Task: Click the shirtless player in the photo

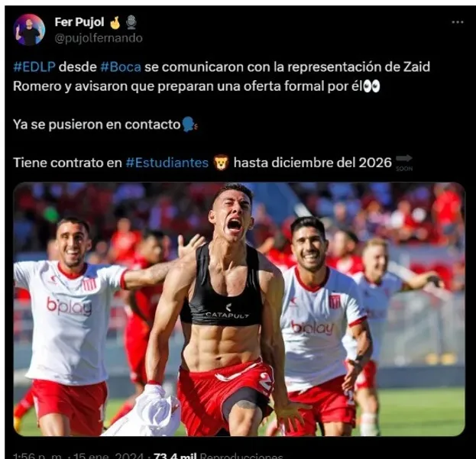Action: pyautogui.click(x=225, y=309)
